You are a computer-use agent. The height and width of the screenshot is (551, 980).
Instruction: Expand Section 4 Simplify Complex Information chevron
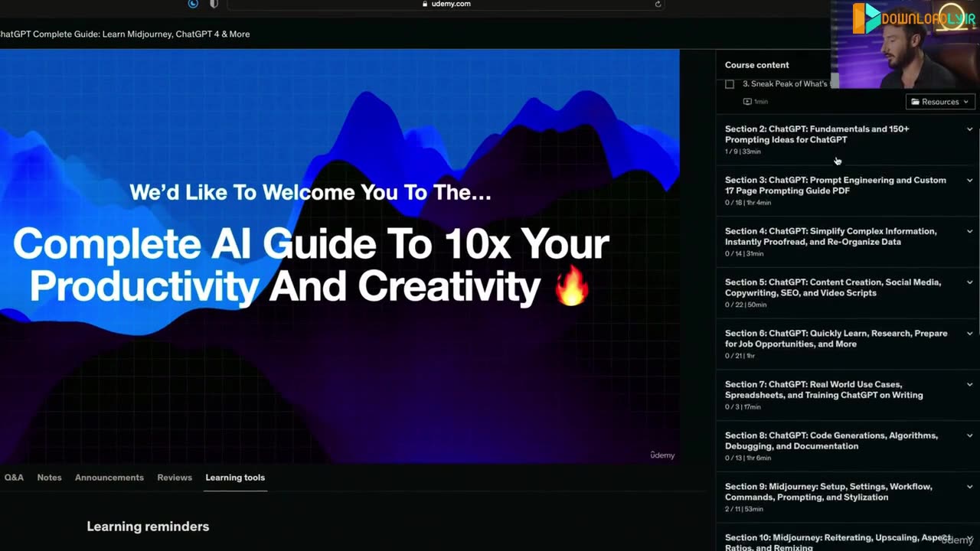(969, 231)
